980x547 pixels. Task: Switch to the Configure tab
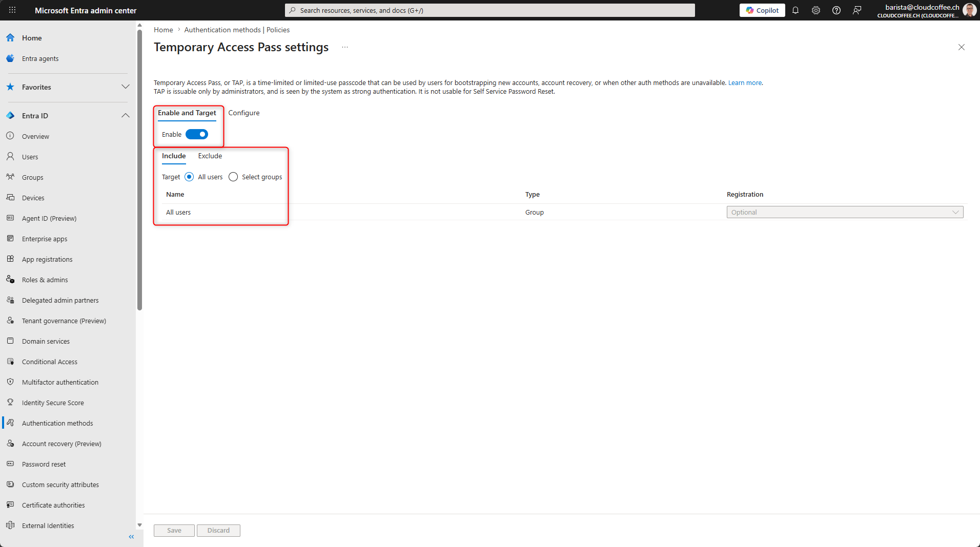tap(244, 113)
